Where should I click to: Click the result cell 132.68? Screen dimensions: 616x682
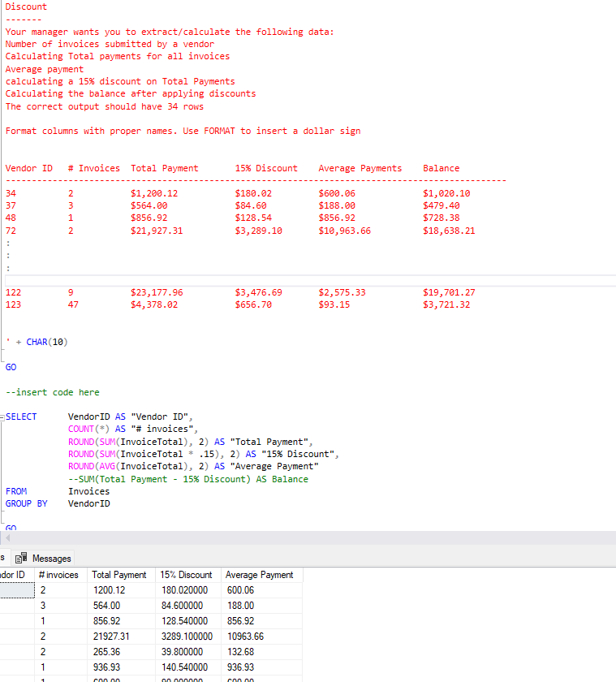click(261, 652)
